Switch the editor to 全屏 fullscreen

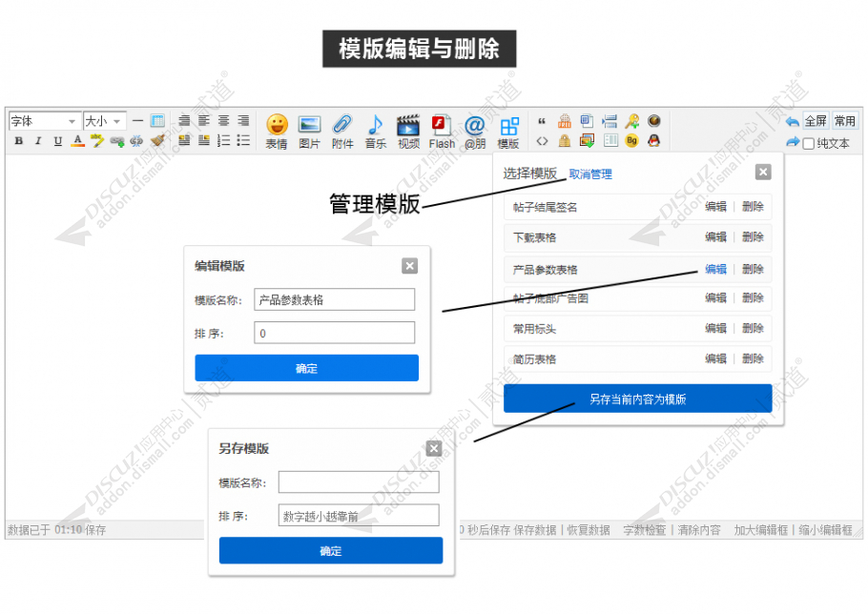(x=816, y=120)
